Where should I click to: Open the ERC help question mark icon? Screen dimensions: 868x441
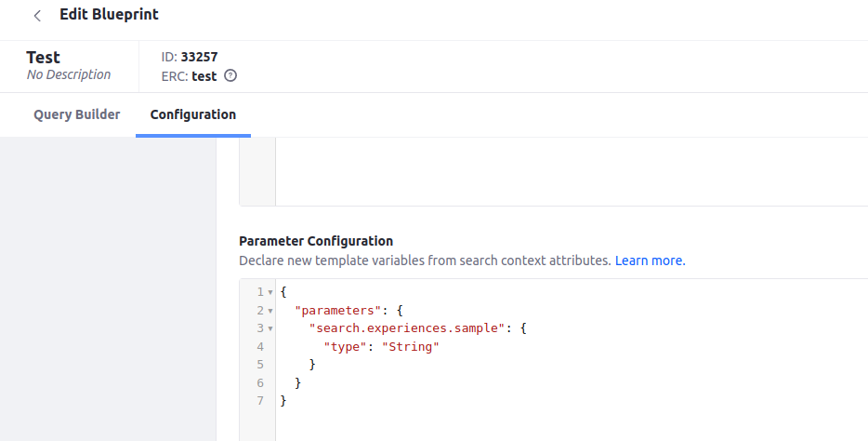click(230, 76)
